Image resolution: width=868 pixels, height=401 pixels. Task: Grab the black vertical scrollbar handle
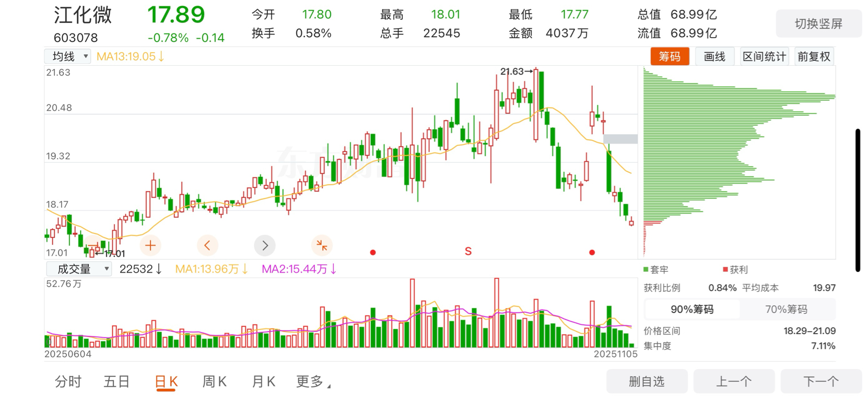click(858, 200)
